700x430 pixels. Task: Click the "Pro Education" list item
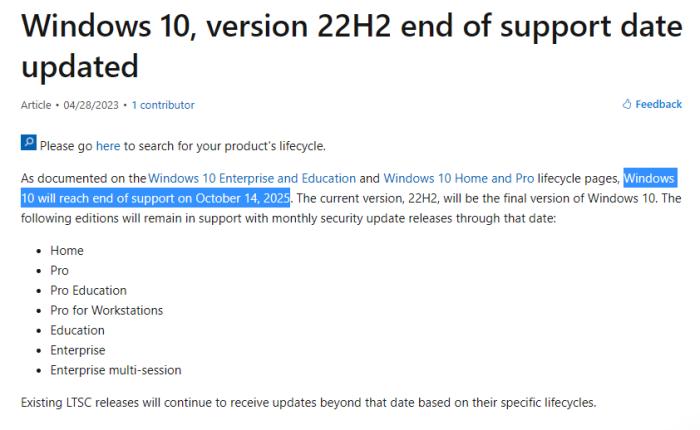(90, 290)
